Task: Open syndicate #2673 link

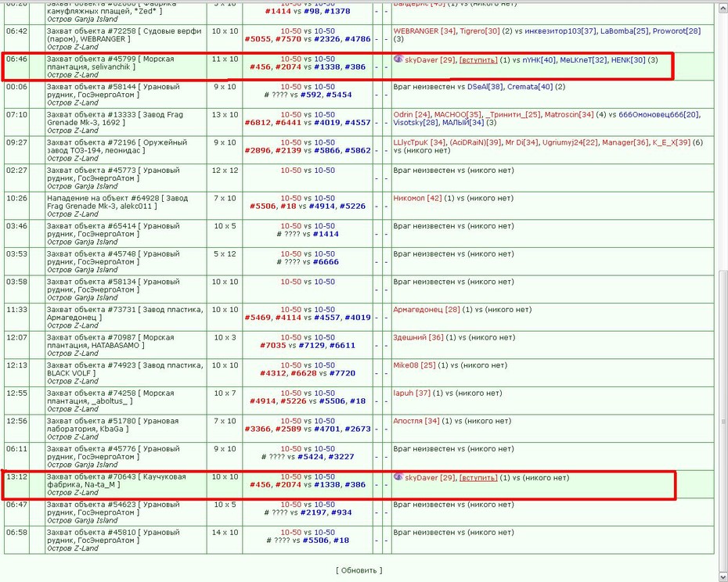Action: [358, 429]
